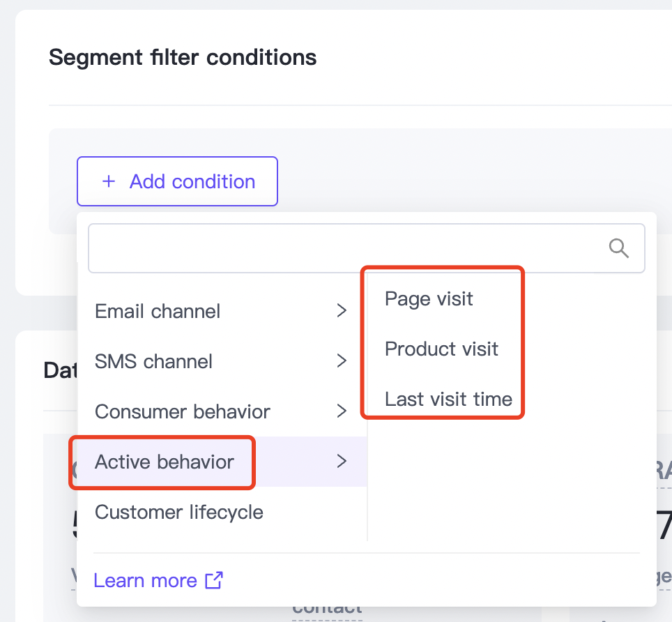The height and width of the screenshot is (622, 672).
Task: Click the magnifier search icon
Action: click(619, 248)
